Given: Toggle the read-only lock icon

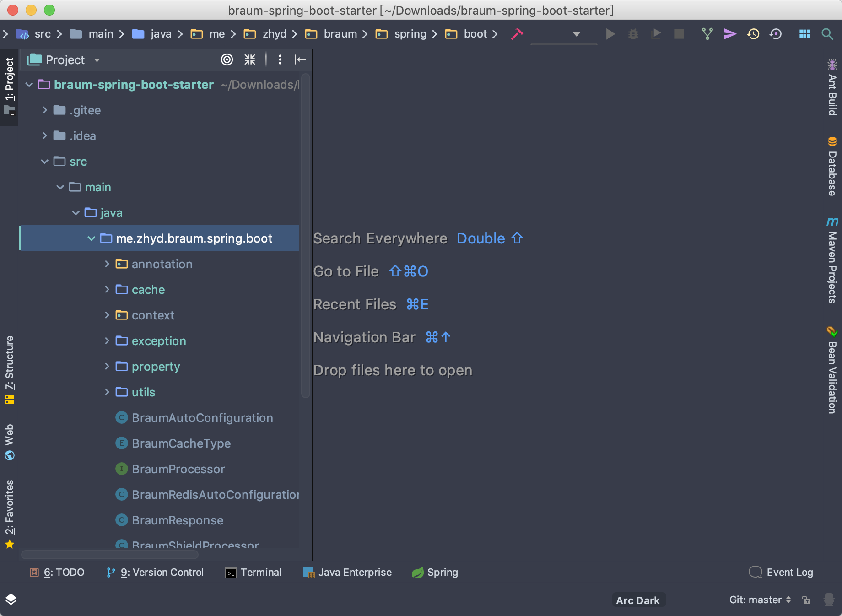Looking at the screenshot, I should 806,600.
